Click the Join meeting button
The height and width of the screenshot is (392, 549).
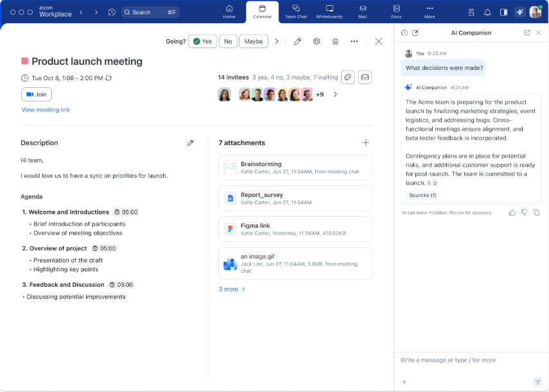37,94
